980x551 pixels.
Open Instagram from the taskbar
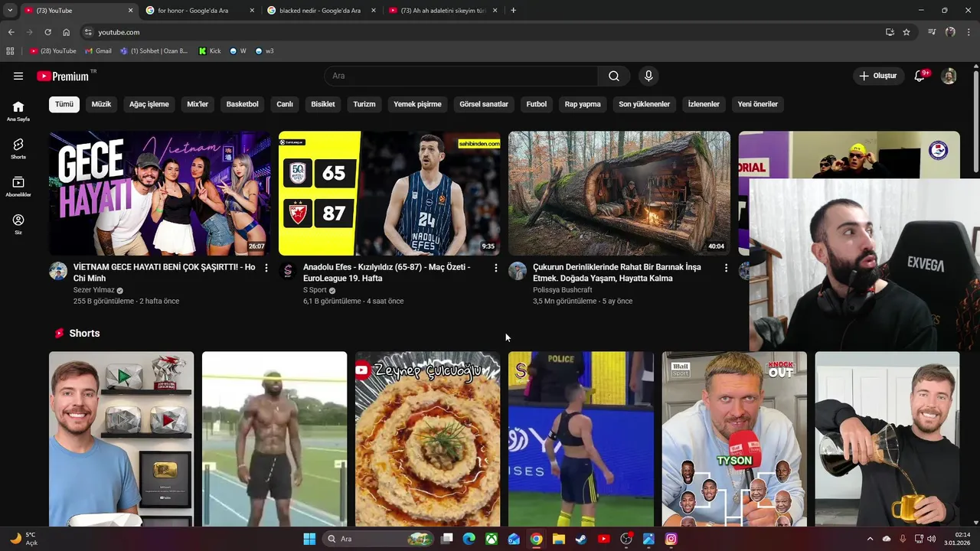(671, 539)
